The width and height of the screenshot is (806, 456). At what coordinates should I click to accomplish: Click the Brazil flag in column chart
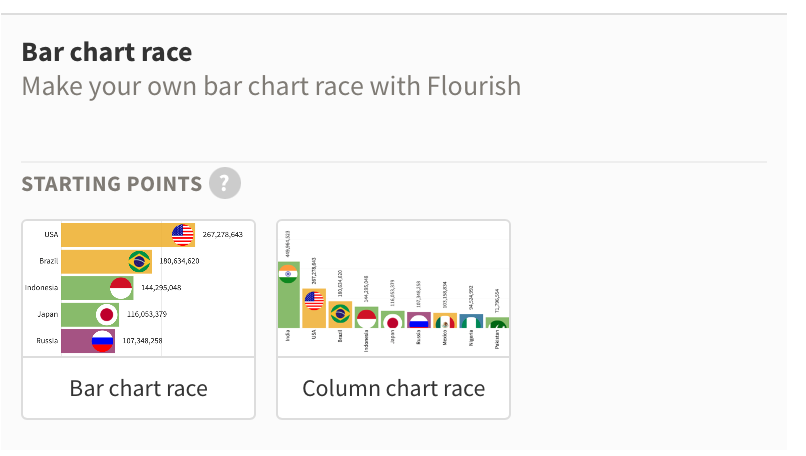340,313
